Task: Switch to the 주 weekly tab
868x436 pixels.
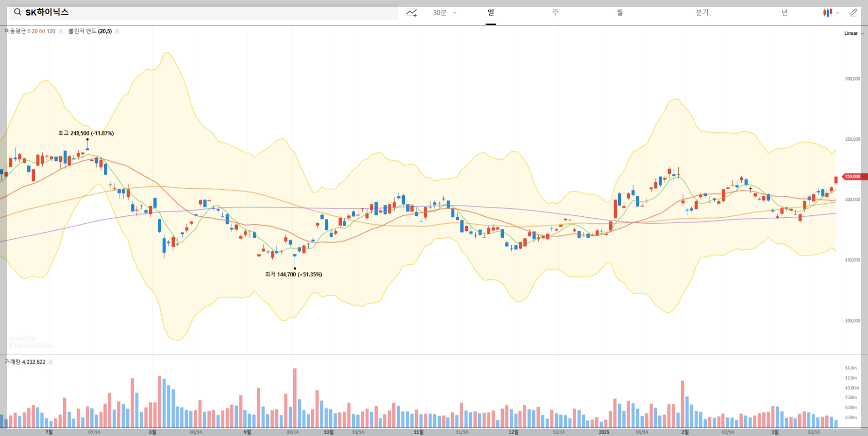Action: 555,13
